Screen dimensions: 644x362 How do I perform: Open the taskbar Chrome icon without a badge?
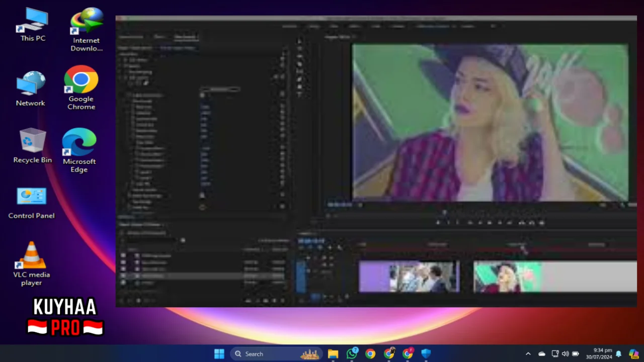coord(370,354)
